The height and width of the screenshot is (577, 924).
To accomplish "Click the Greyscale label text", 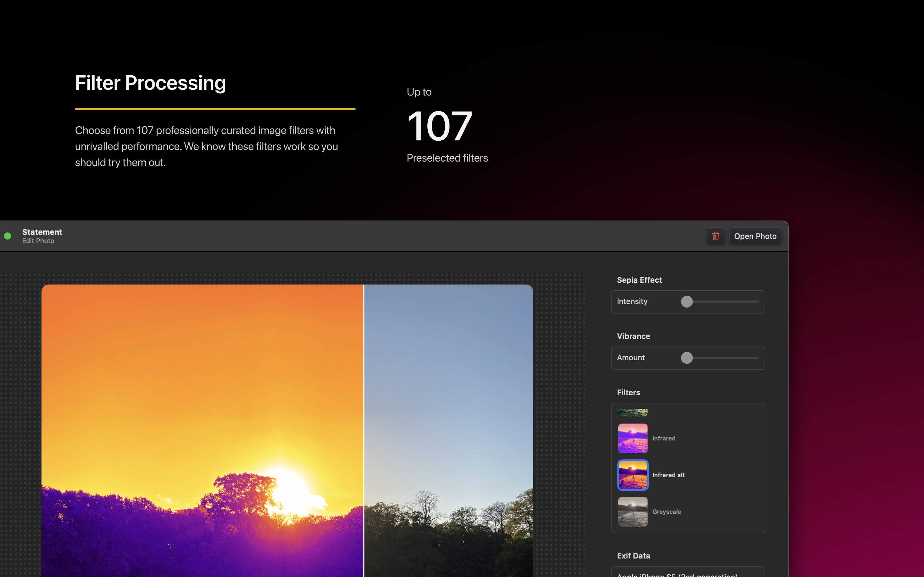I will pos(666,512).
